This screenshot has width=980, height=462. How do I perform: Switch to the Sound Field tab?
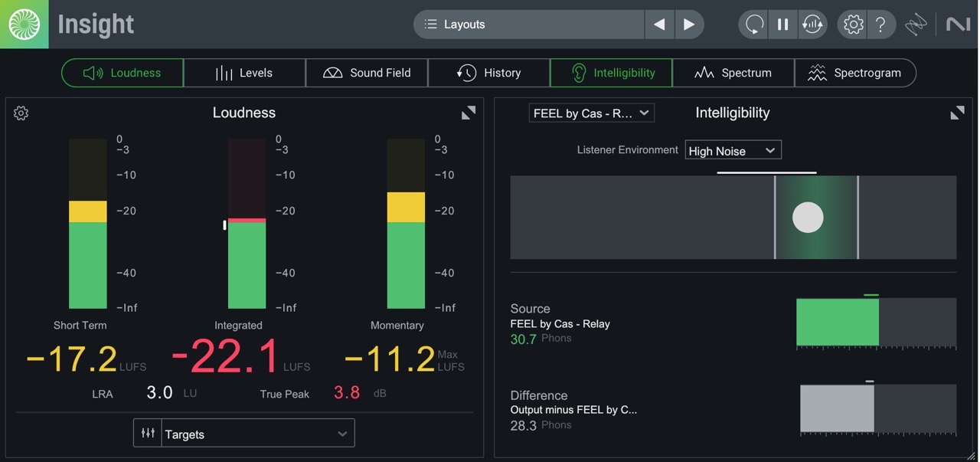click(366, 72)
